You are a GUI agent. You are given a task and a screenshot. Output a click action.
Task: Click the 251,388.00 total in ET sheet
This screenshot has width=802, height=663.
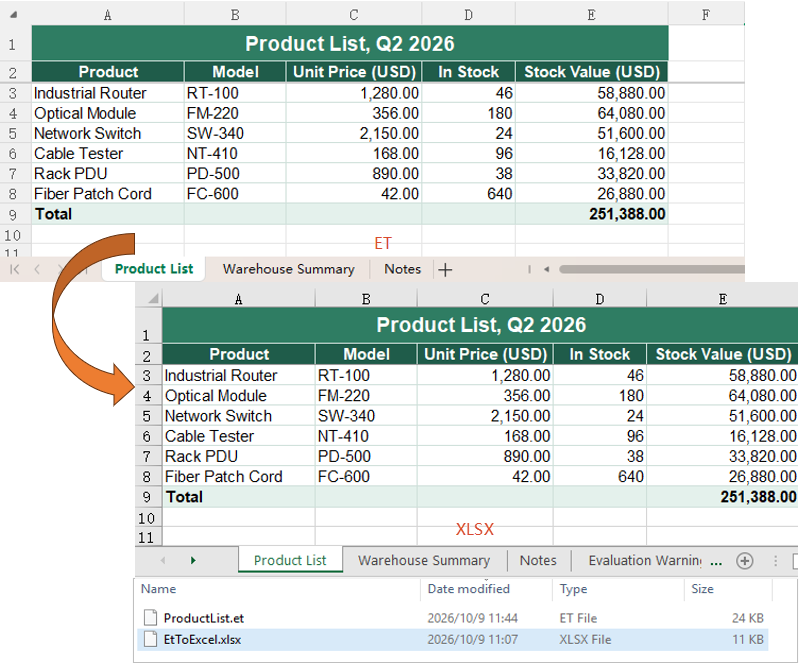pyautogui.click(x=592, y=214)
